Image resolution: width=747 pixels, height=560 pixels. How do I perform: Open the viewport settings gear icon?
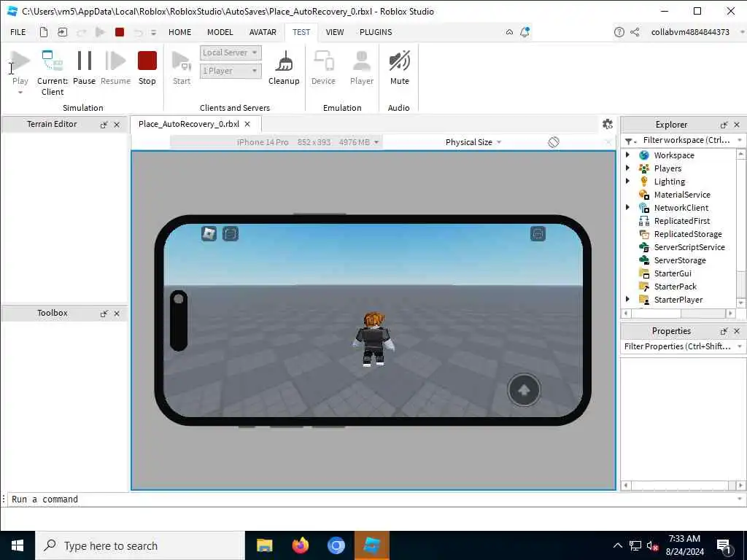(x=608, y=124)
